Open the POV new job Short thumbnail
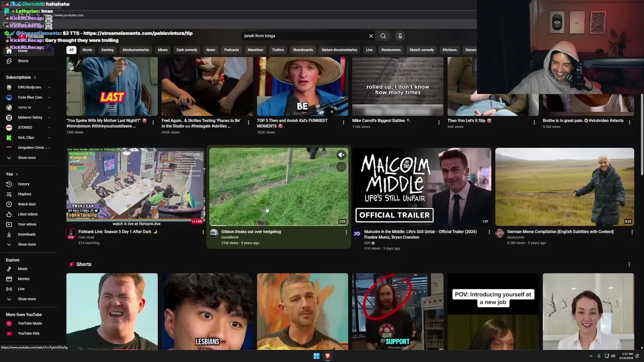The width and height of the screenshot is (644, 362). 493,312
